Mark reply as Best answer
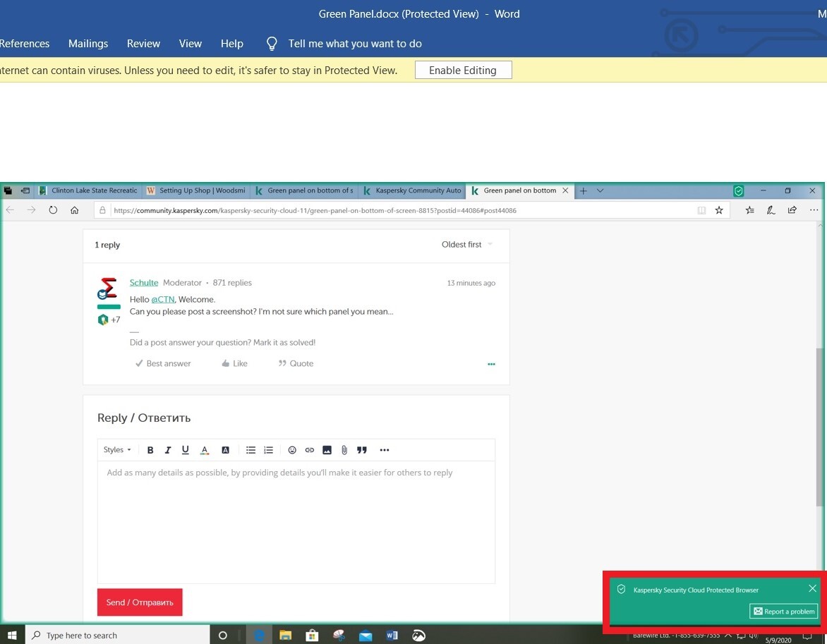 (x=163, y=363)
